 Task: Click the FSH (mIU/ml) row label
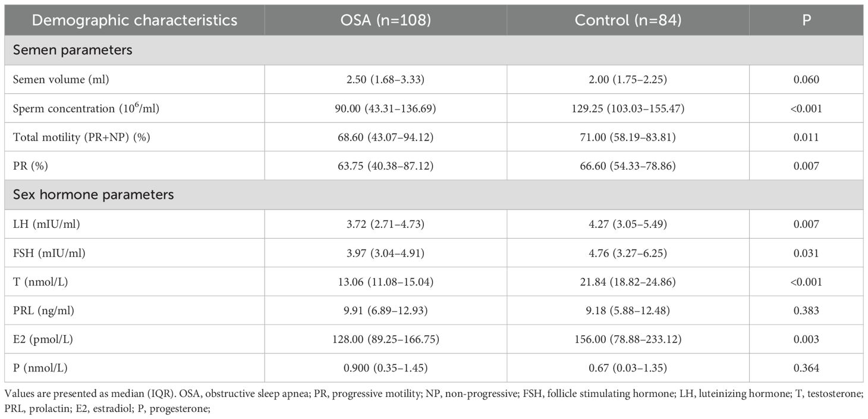tap(49, 252)
